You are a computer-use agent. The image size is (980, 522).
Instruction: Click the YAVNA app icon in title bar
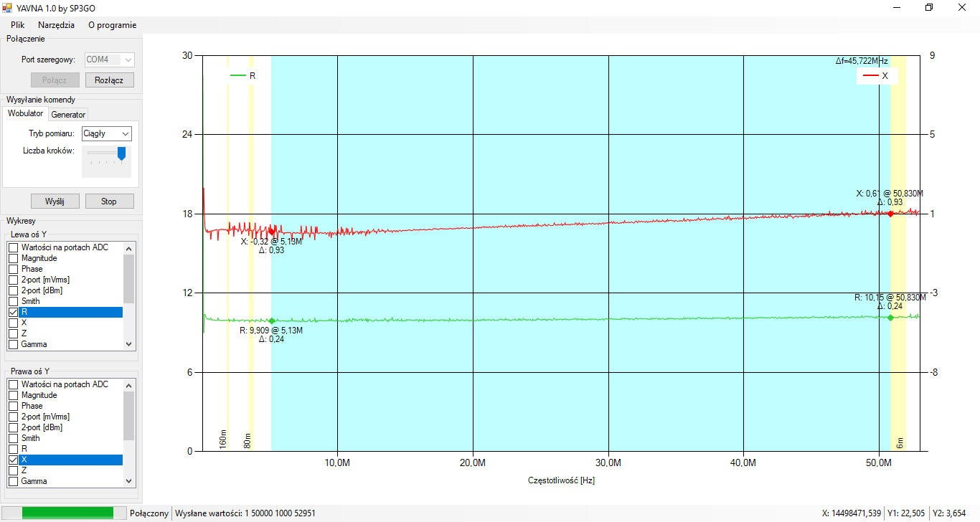[x=8, y=8]
